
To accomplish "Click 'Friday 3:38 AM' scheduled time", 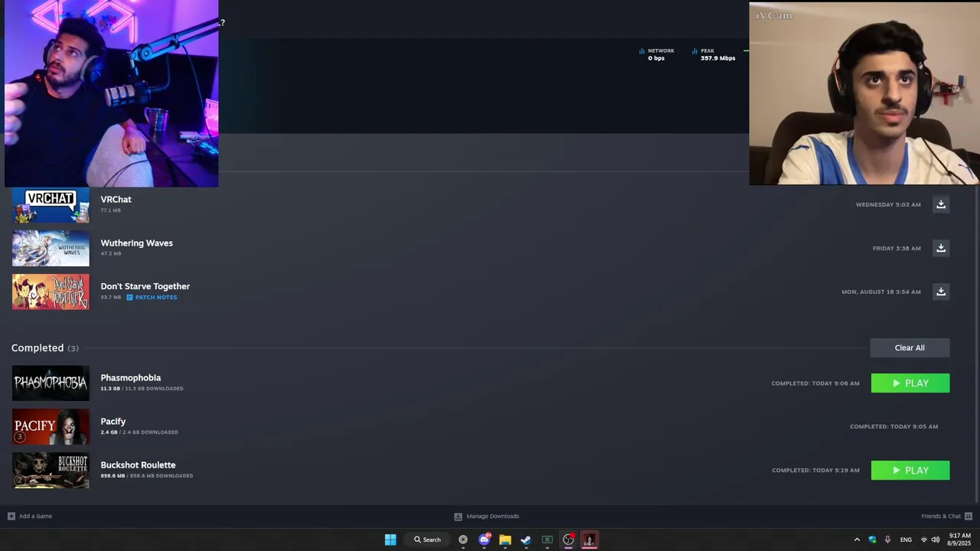I will pyautogui.click(x=897, y=248).
